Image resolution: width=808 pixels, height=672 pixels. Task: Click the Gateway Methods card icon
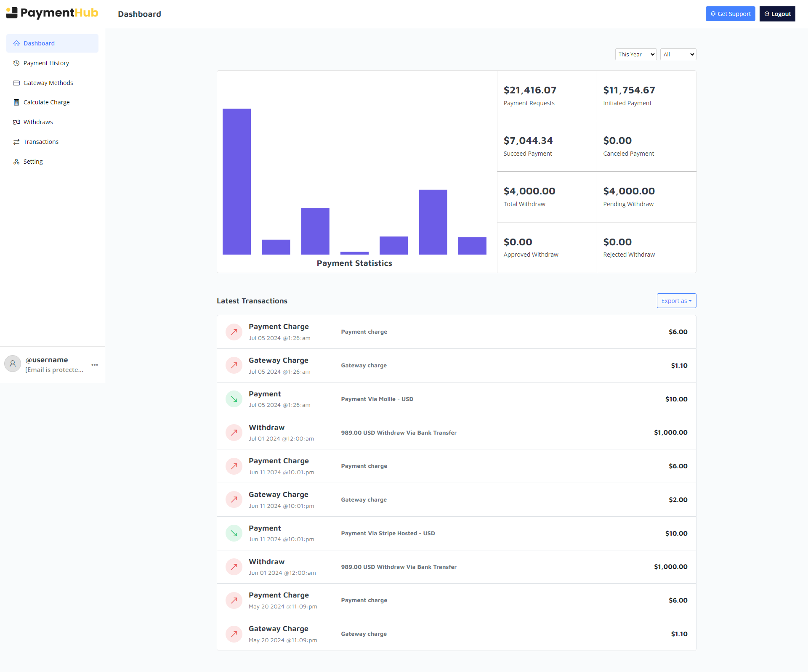(16, 83)
